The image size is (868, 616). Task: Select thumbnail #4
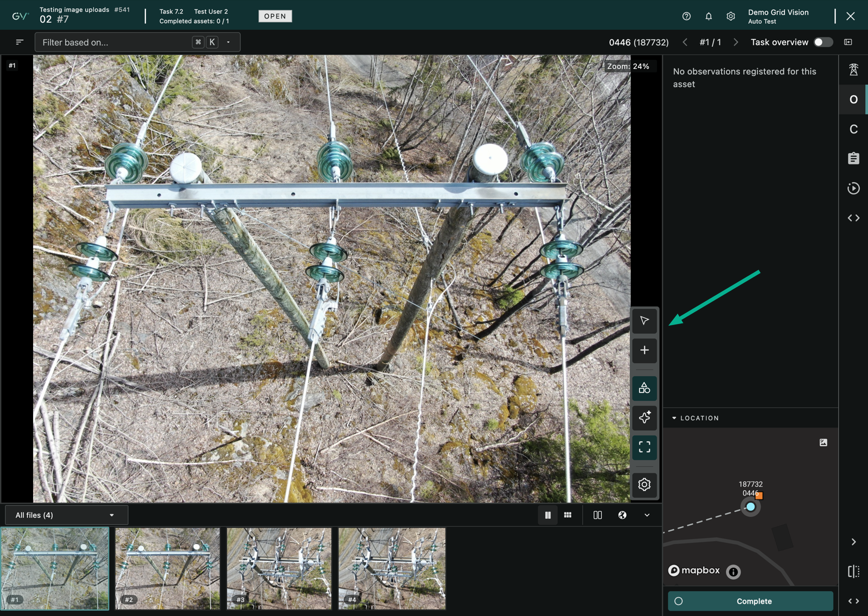[x=392, y=568]
